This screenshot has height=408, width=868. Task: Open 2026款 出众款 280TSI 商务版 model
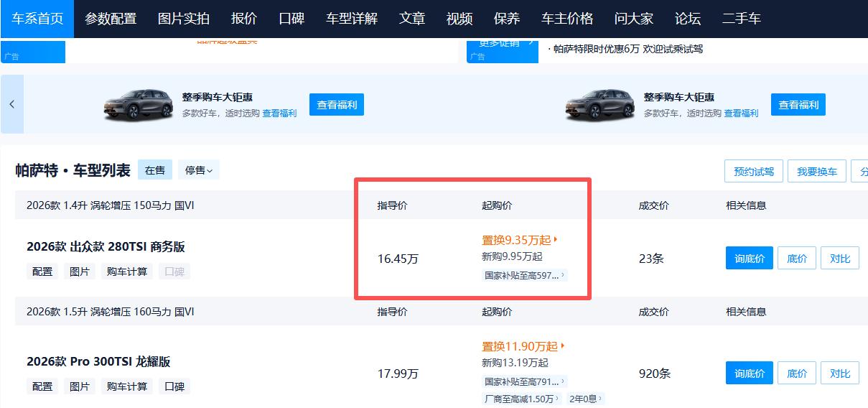click(106, 247)
